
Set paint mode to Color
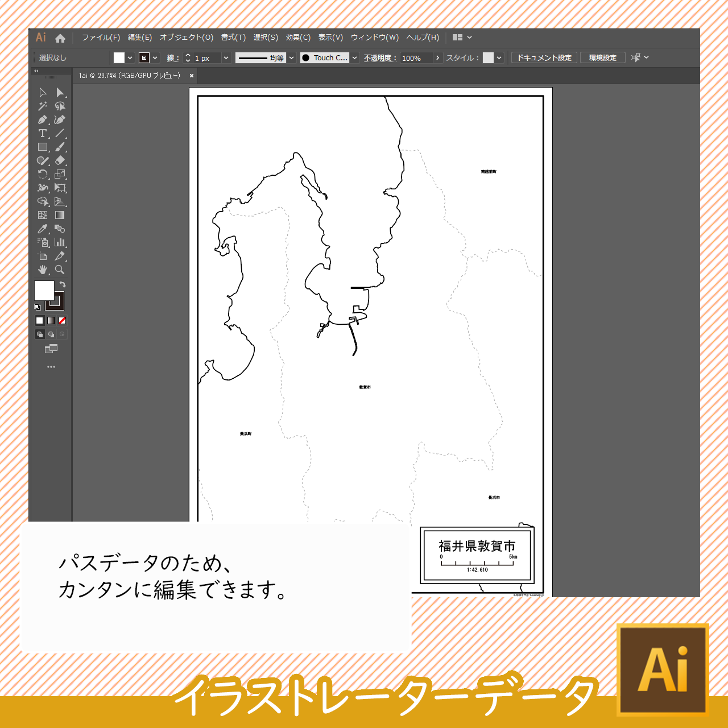(40, 321)
